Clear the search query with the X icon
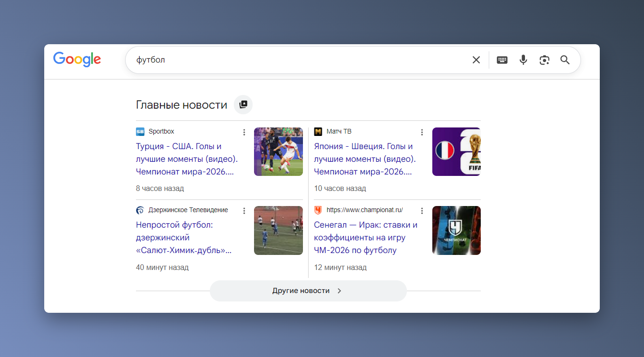This screenshot has width=644, height=357. (476, 60)
